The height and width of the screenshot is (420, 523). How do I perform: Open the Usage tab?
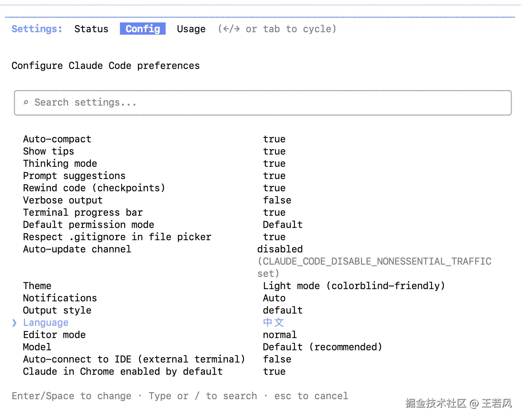191,29
